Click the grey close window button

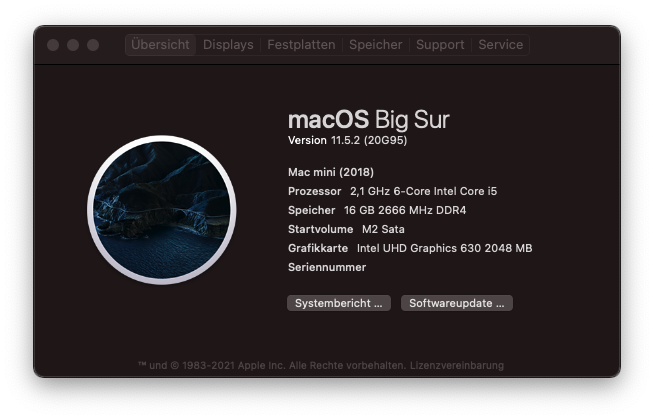tap(53, 45)
